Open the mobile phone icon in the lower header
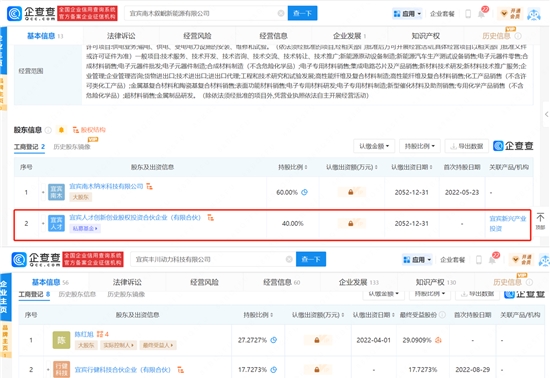 (x=479, y=260)
